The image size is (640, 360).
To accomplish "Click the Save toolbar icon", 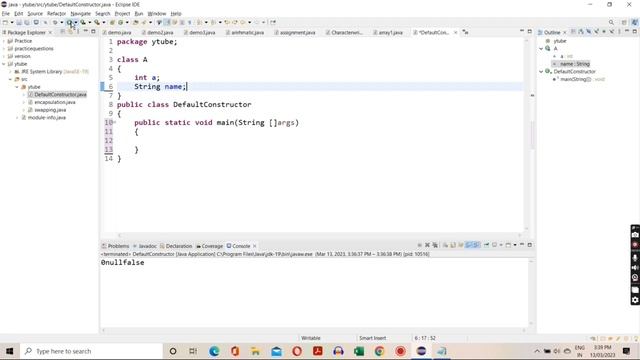I will click(x=19, y=22).
